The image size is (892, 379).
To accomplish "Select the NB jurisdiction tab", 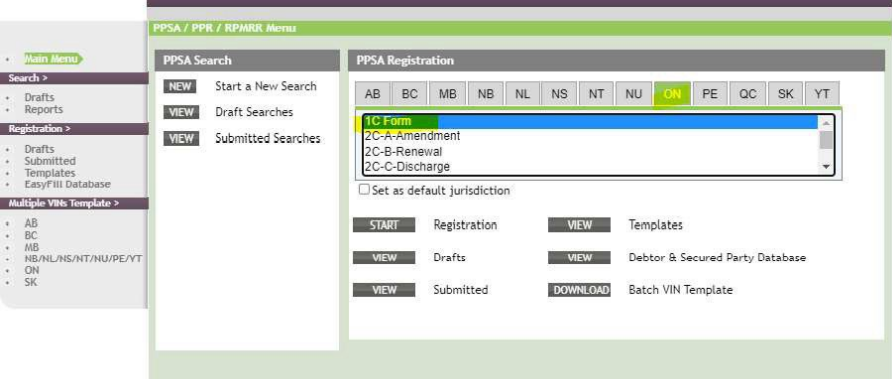I will click(485, 94).
